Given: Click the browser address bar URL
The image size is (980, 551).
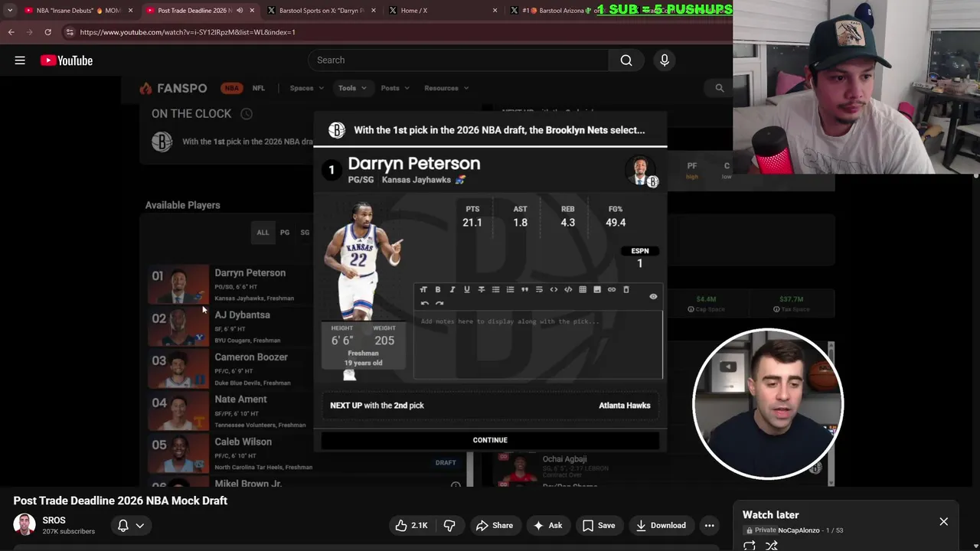Looking at the screenshot, I should point(188,32).
